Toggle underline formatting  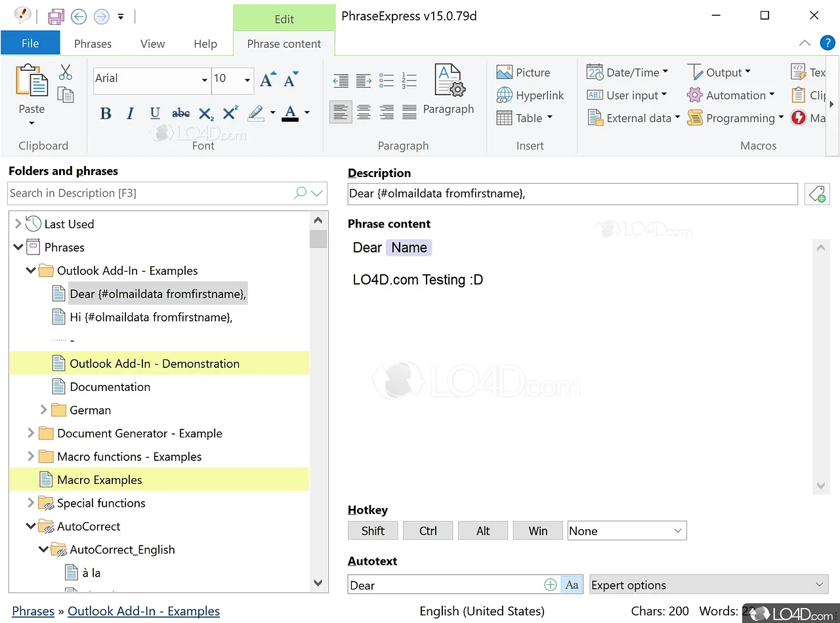(155, 113)
